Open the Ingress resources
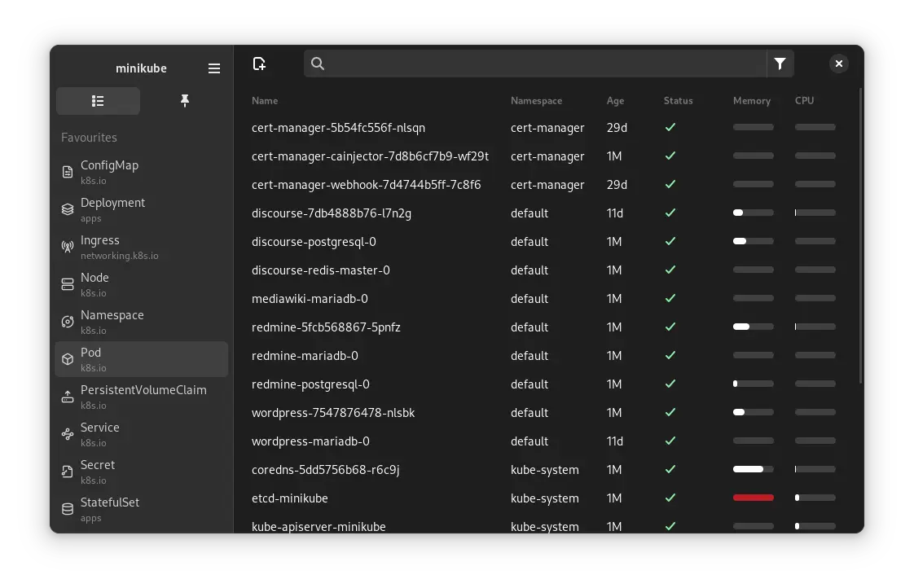This screenshot has height=588, width=914. coord(99,246)
